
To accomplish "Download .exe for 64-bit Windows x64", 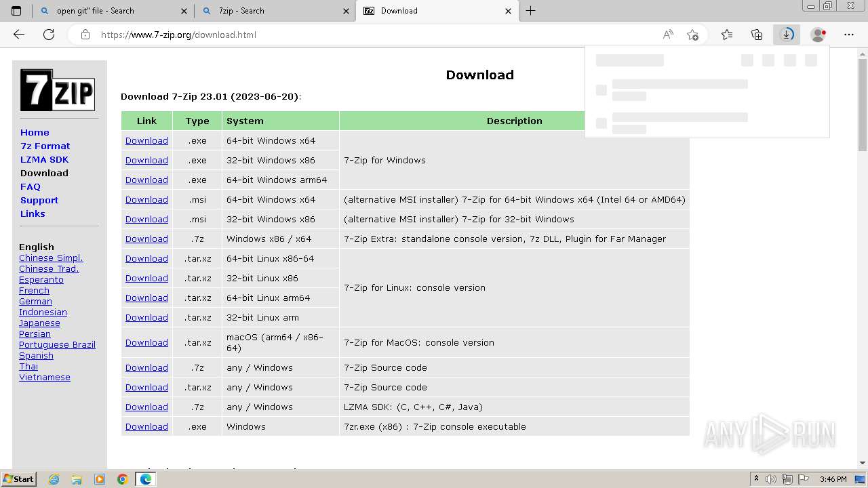I will point(146,140).
